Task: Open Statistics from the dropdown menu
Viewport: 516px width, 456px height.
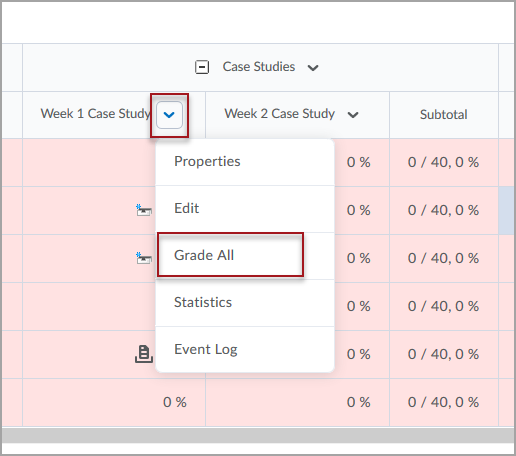Action: click(245, 303)
